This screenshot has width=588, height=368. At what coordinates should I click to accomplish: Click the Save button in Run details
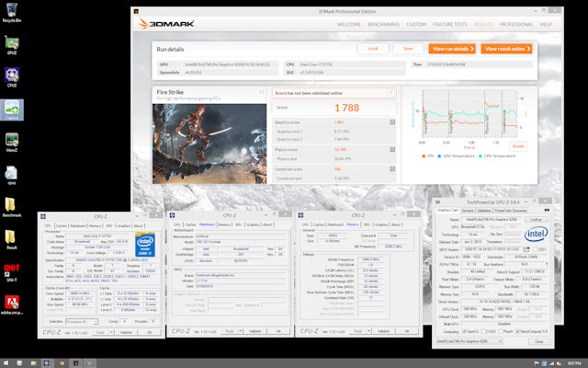point(408,49)
